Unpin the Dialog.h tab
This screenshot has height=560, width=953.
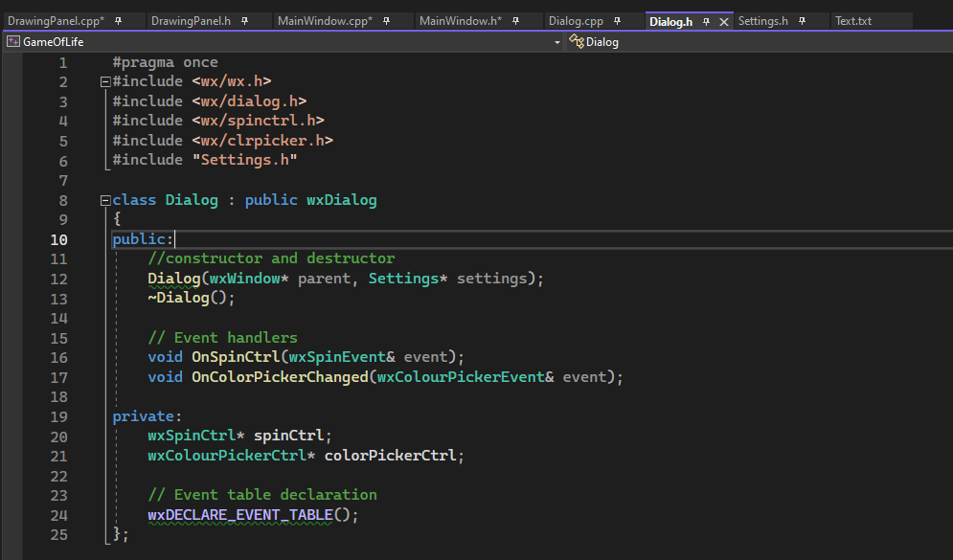tap(706, 19)
